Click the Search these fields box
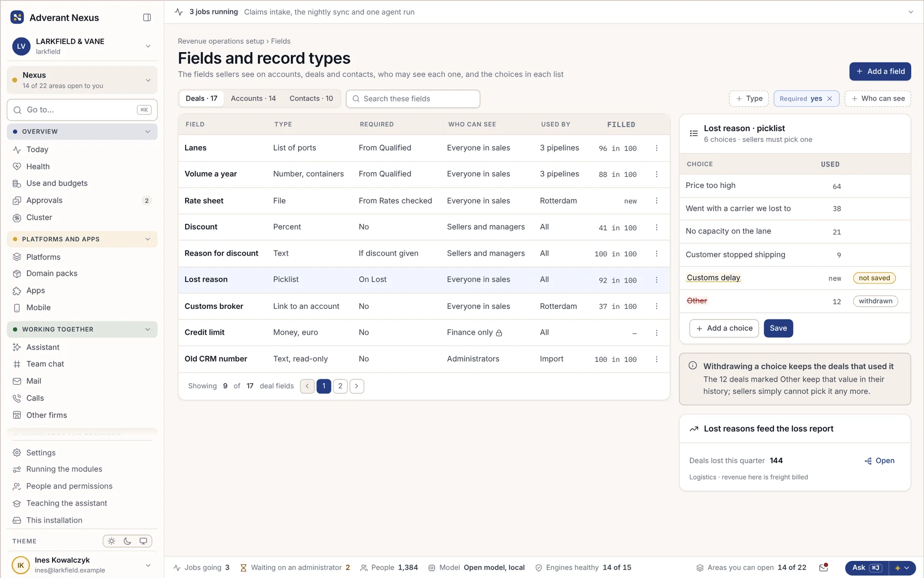 click(413, 99)
